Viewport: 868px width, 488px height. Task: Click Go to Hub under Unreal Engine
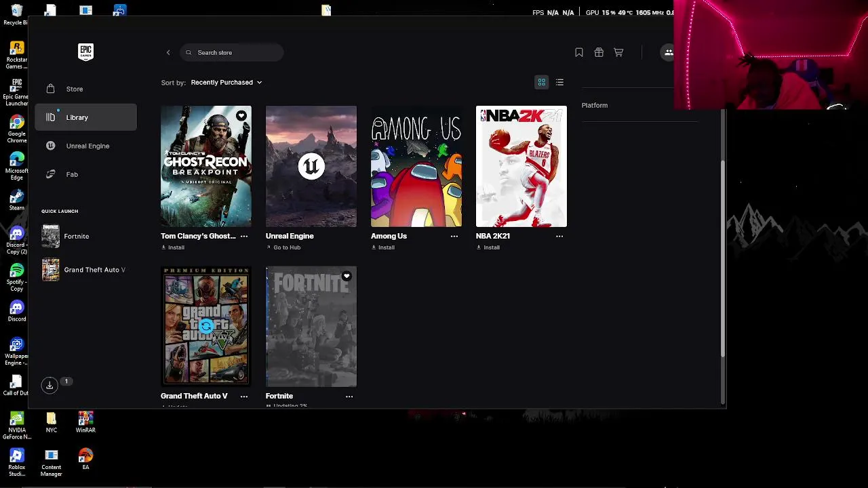tap(283, 247)
